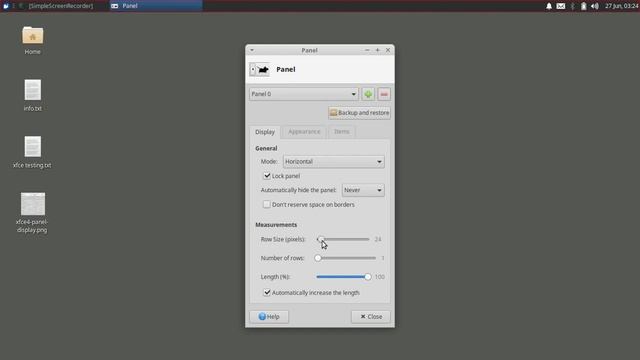Add a new panel with green plus
This screenshot has height=360, width=640.
pyautogui.click(x=368, y=94)
